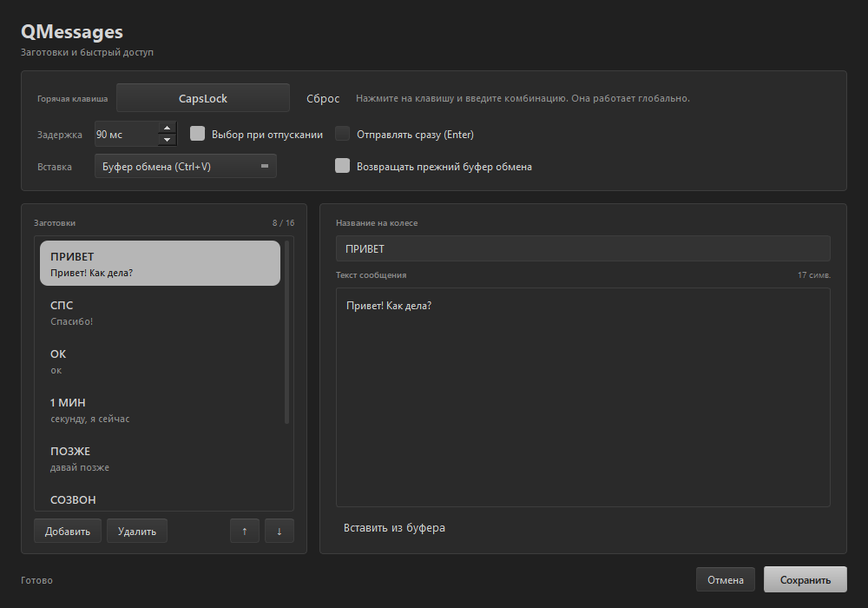Paste text using "Вставить из буфера"

(x=394, y=528)
